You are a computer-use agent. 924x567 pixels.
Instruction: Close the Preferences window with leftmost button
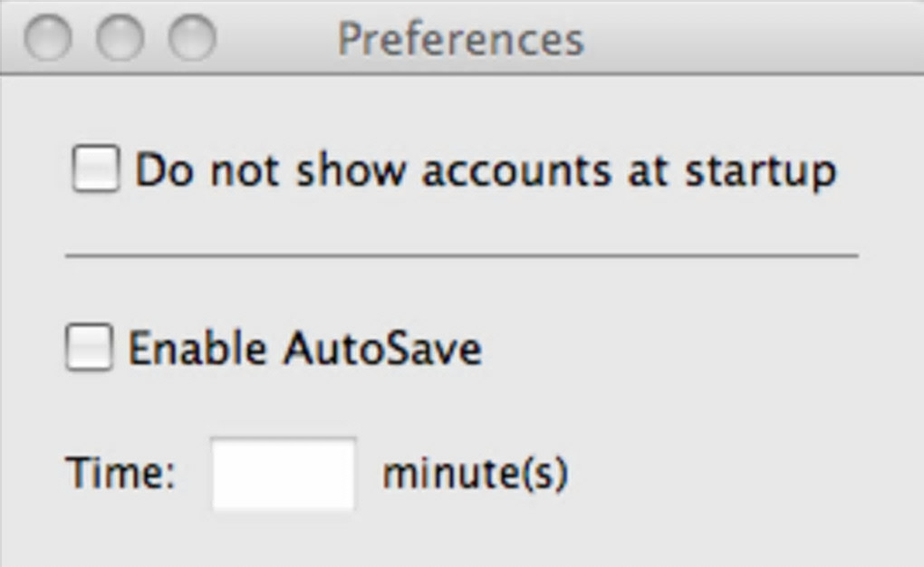(47, 38)
